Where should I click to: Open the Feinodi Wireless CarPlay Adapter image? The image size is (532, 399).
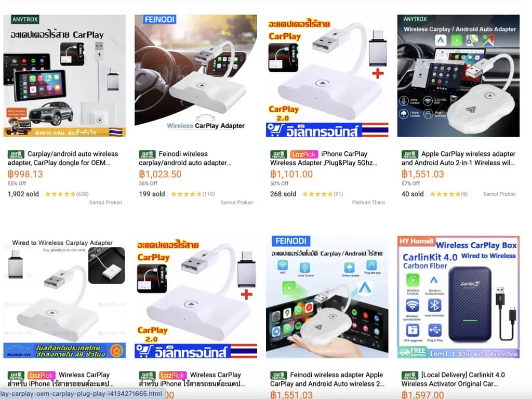pos(196,76)
